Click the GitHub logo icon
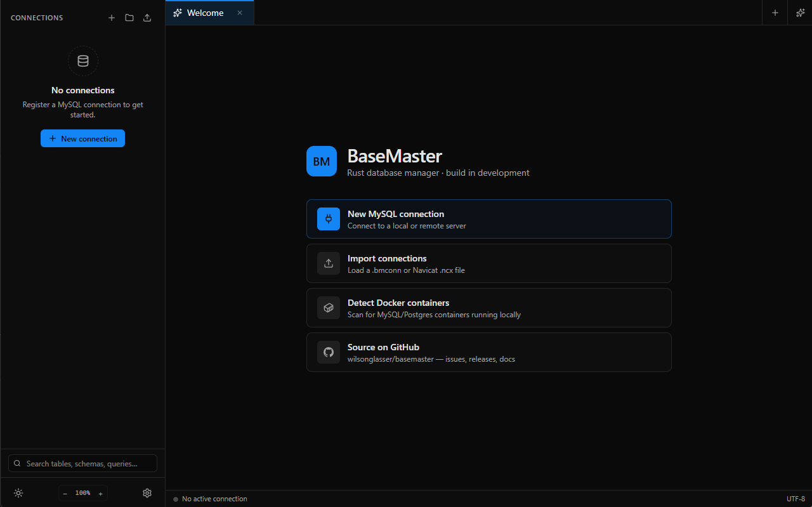 (328, 352)
